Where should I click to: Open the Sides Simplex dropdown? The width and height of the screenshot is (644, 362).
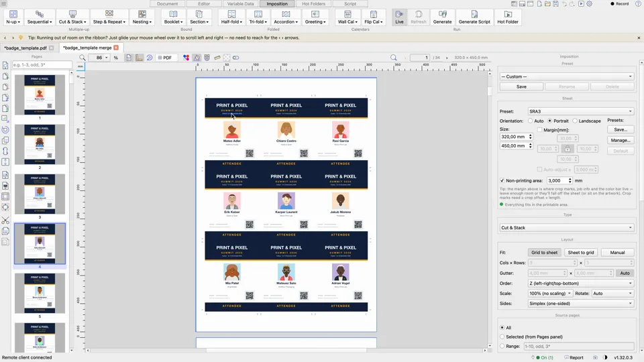[x=581, y=304]
